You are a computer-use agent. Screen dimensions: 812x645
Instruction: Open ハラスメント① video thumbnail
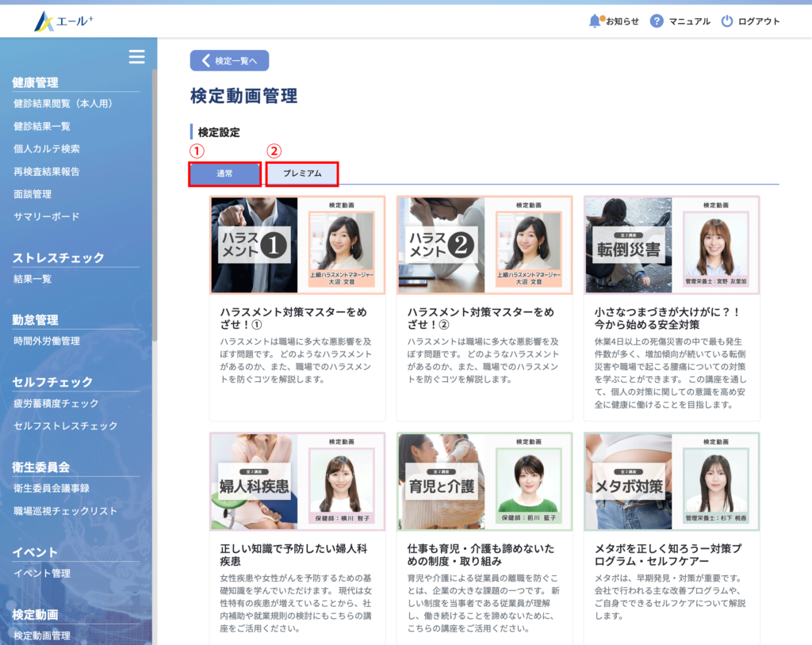297,245
